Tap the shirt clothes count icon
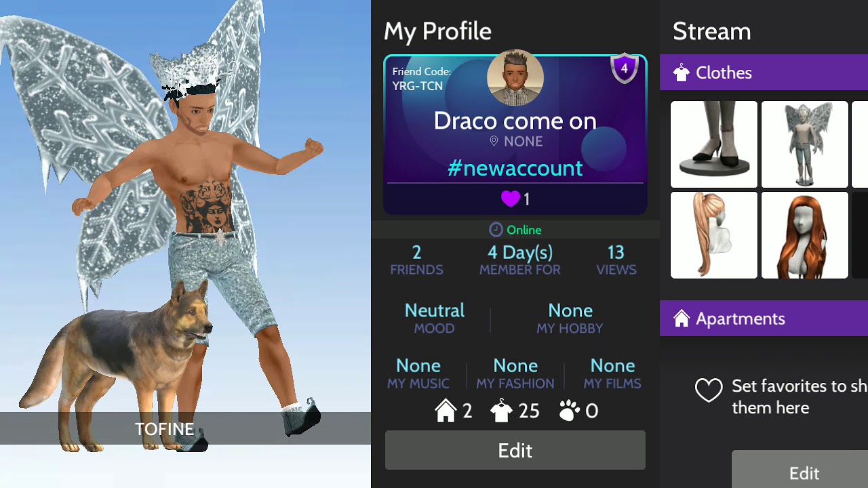Screen dimensions: 868x488 pos(502,411)
